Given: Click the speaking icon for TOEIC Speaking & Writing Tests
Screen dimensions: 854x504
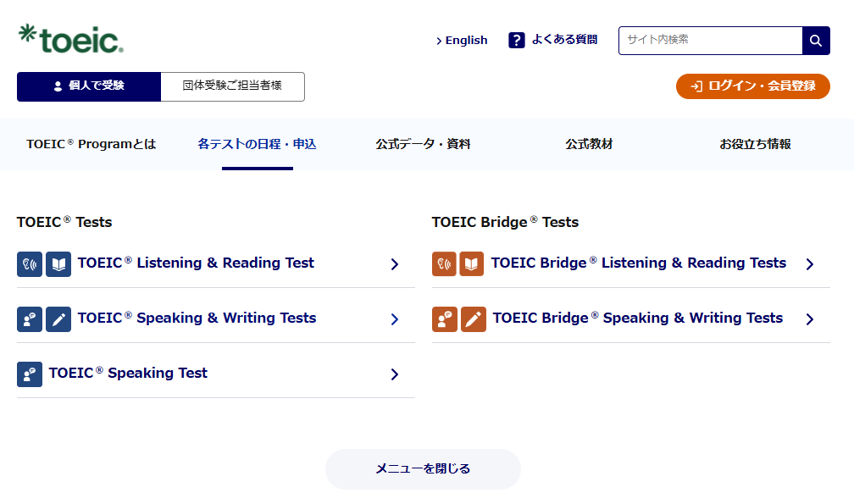Looking at the screenshot, I should [30, 319].
